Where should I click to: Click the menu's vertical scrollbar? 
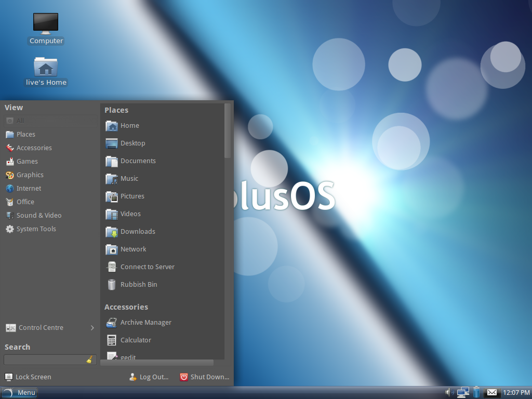[228, 131]
